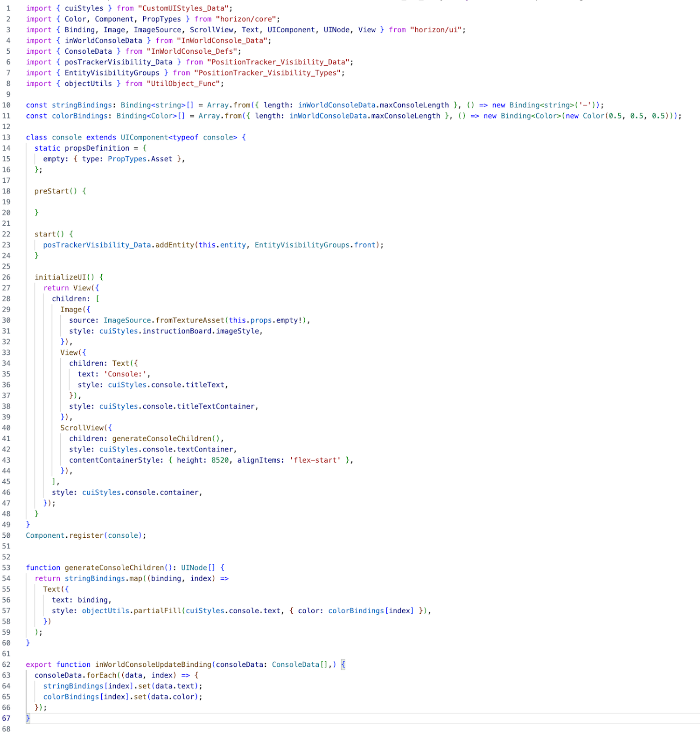Click the addEntity method call
Image resolution: width=700 pixels, height=735 pixels.
[175, 245]
